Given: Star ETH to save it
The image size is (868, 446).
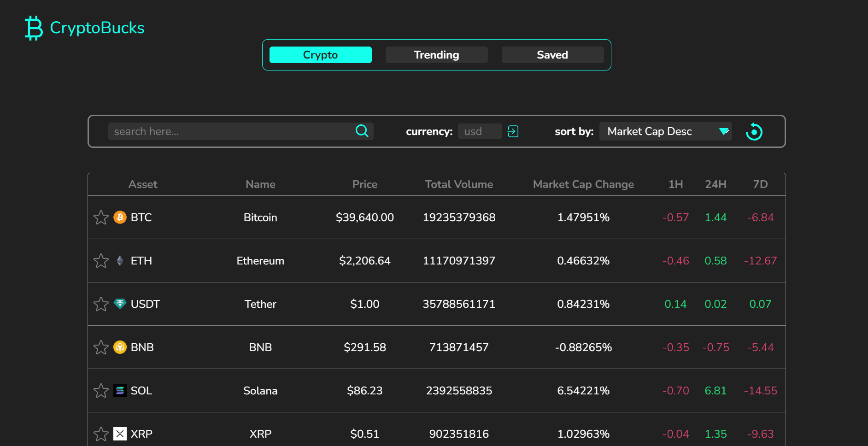Looking at the screenshot, I should coord(101,261).
